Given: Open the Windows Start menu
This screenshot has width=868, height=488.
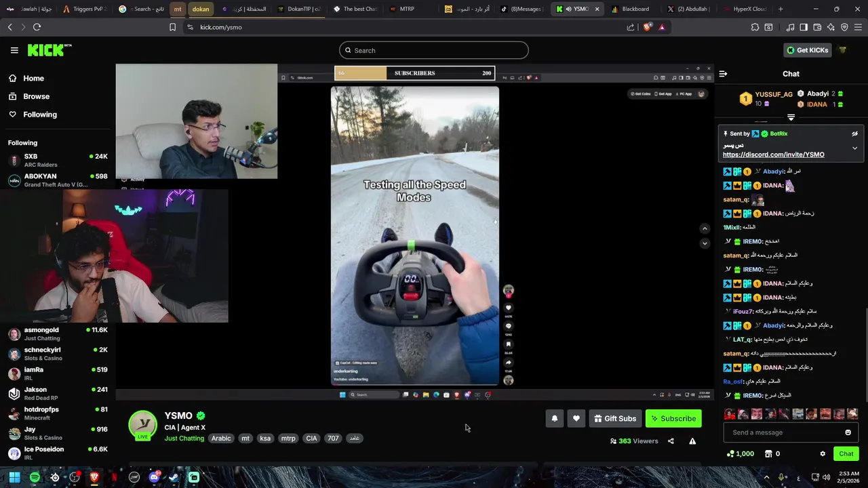Looking at the screenshot, I should click(x=14, y=478).
